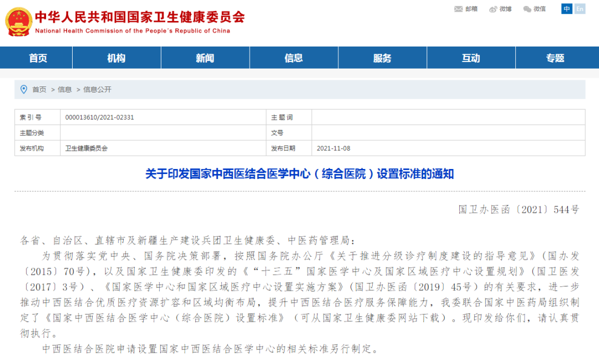Click document number 国卫办医函〔2021〕544号
Image resolution: width=599 pixels, height=364 pixels.
519,209
